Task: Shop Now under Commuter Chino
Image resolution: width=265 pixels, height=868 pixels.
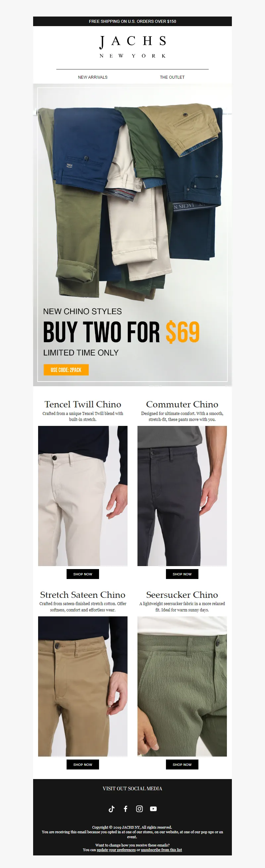Action: point(182,574)
